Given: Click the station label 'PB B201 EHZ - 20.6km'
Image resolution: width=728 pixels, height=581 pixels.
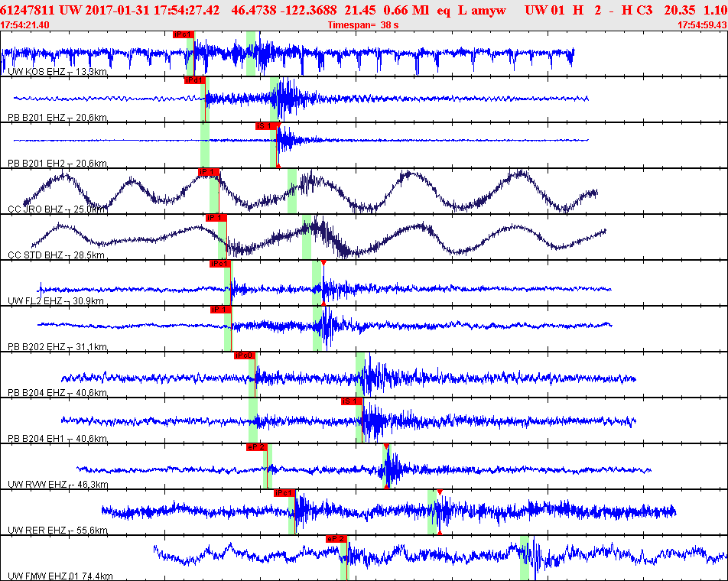Looking at the screenshot, I should click(x=57, y=118).
